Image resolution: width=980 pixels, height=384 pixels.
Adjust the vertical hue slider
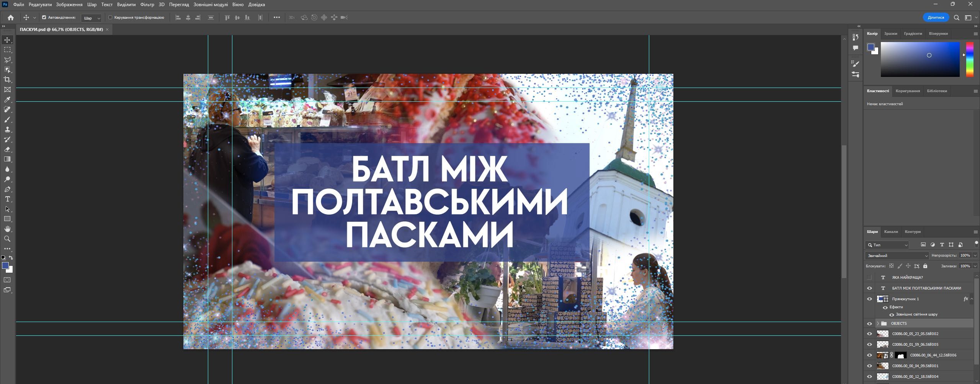click(x=970, y=59)
